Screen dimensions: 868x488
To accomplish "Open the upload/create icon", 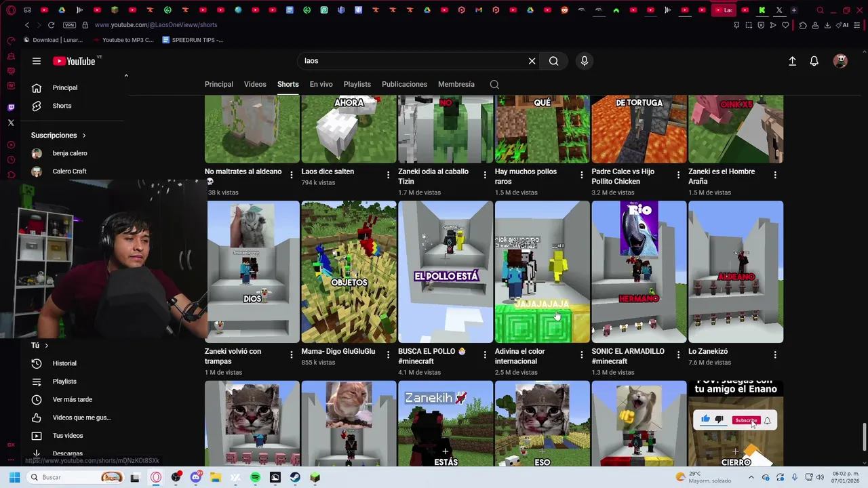I will click(x=792, y=61).
